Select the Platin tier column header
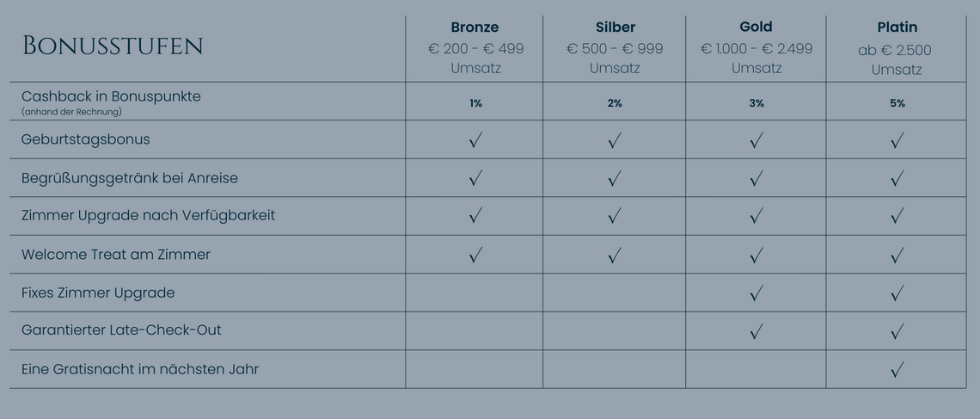Screen dimensions: 980x419 (x=897, y=28)
